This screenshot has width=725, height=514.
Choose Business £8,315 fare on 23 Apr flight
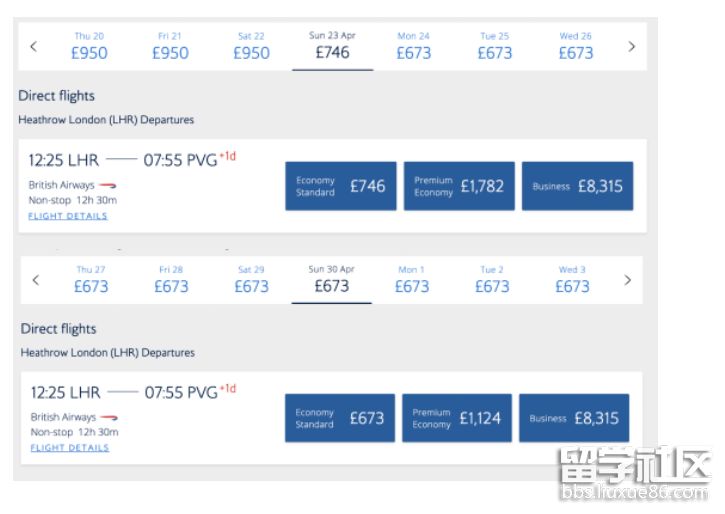coord(578,186)
